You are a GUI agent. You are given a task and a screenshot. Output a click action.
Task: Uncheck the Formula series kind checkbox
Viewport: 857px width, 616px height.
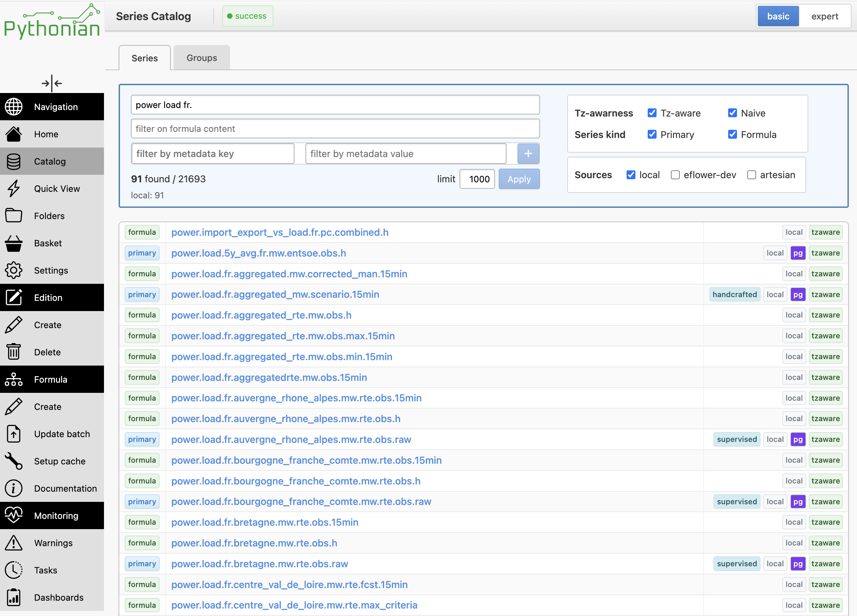732,135
